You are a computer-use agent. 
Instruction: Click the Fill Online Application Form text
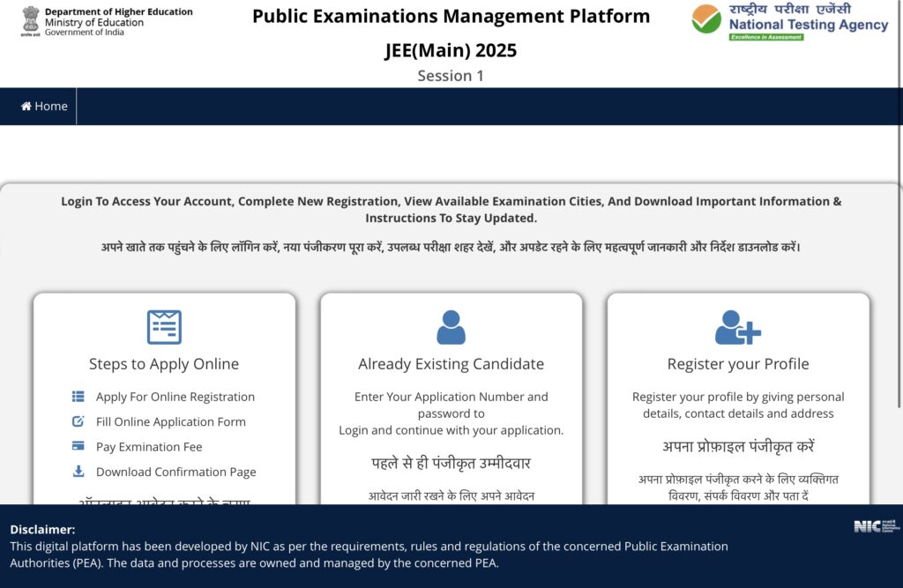click(x=170, y=421)
